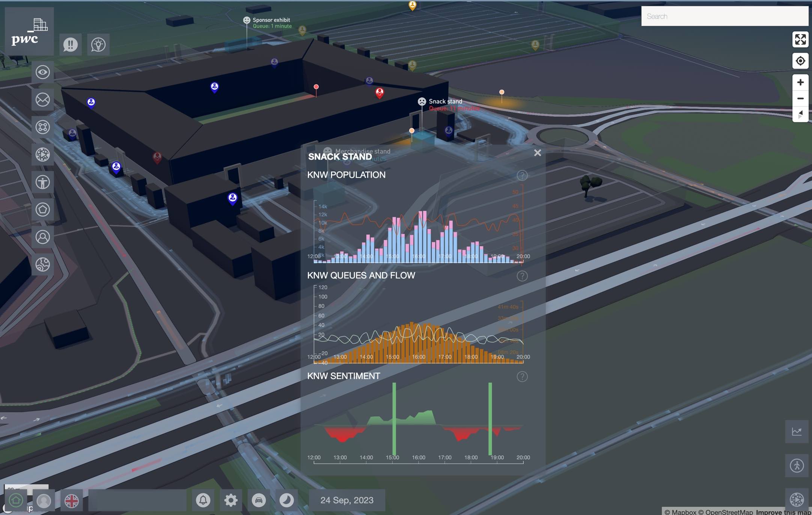Click the PwC logo tile
This screenshot has height=515, width=812.
coord(29,31)
